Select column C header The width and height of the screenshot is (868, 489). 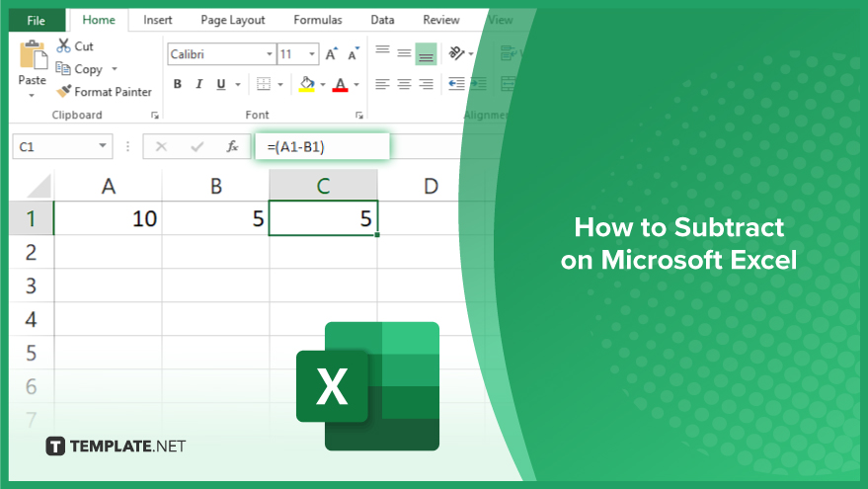[323, 186]
